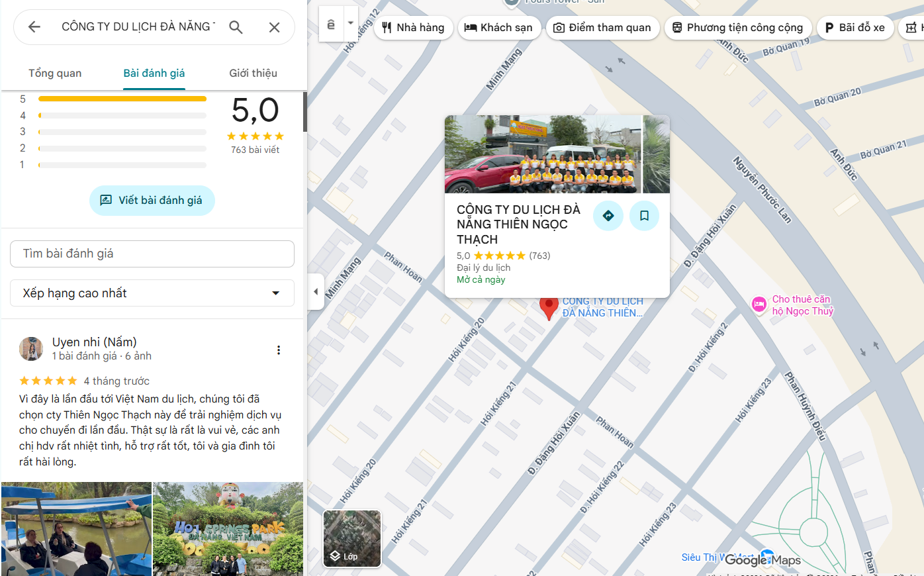Click reviewer name Uyen nhi (Nấm)
Viewport: 924px width, 576px height.
click(95, 342)
